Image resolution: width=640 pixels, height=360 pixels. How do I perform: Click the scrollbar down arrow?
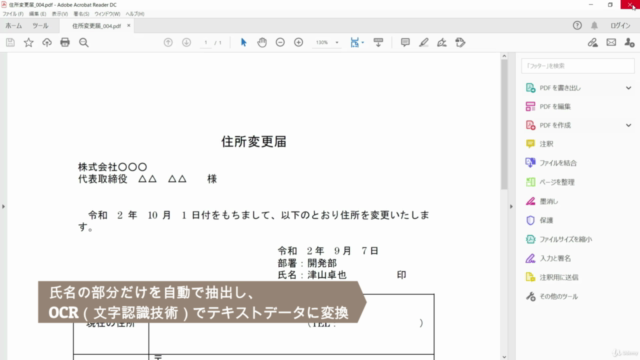504,357
